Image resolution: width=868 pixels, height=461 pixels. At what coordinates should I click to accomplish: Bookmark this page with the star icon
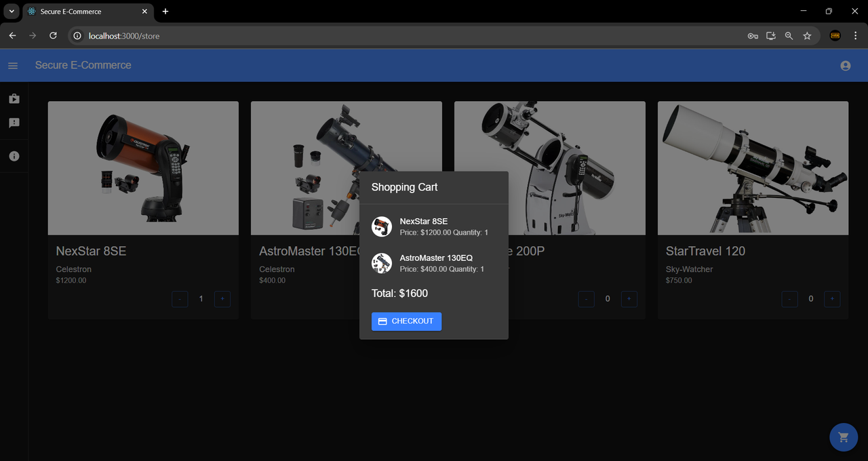coord(807,36)
